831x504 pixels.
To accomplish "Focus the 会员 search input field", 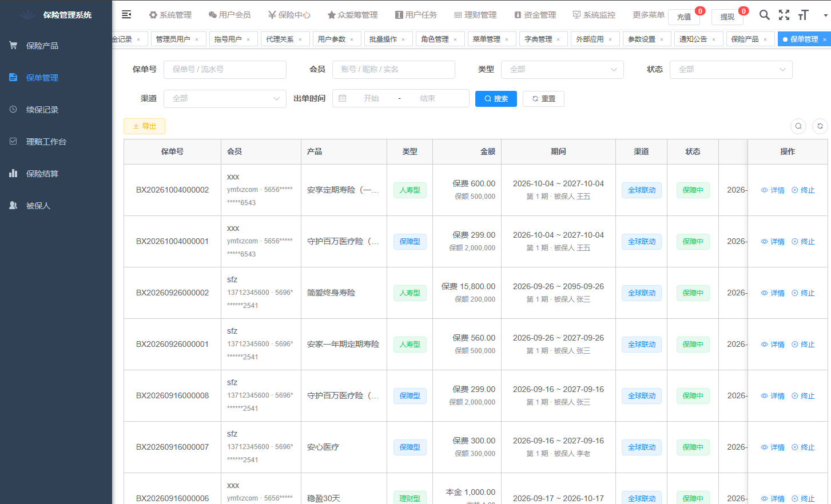I will coord(393,69).
